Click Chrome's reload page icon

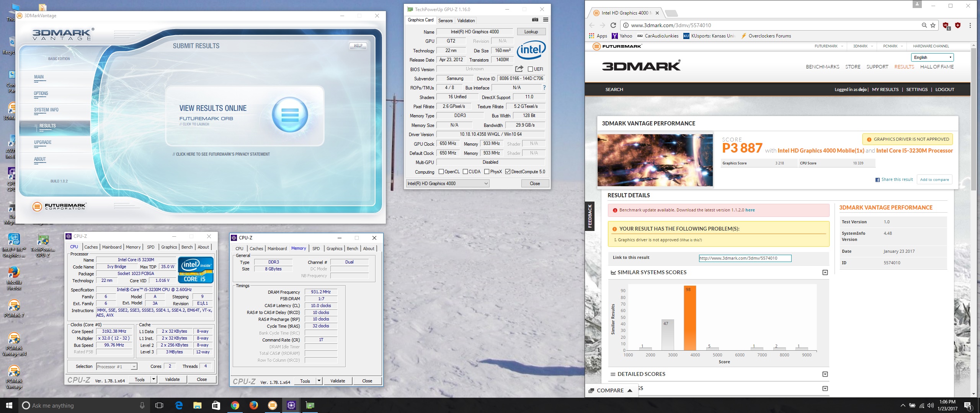(613, 25)
